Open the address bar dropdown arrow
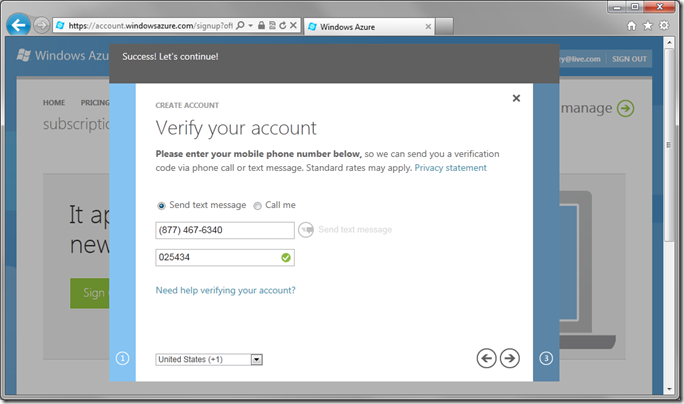Screen dimensions: 684x404 click(x=250, y=26)
